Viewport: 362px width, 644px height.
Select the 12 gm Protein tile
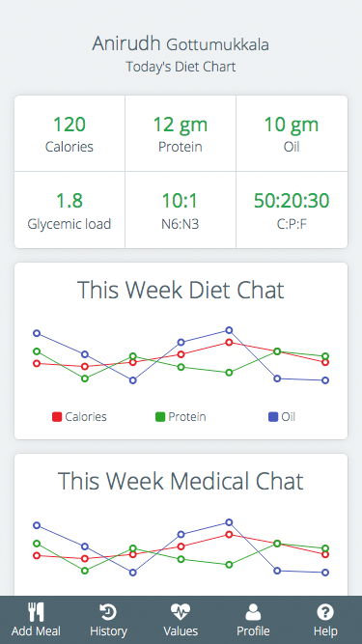181,133
